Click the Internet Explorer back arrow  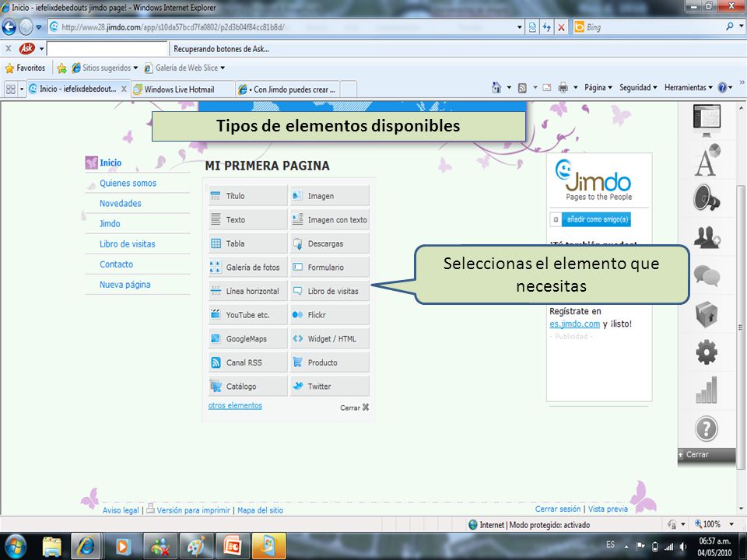[x=9, y=27]
